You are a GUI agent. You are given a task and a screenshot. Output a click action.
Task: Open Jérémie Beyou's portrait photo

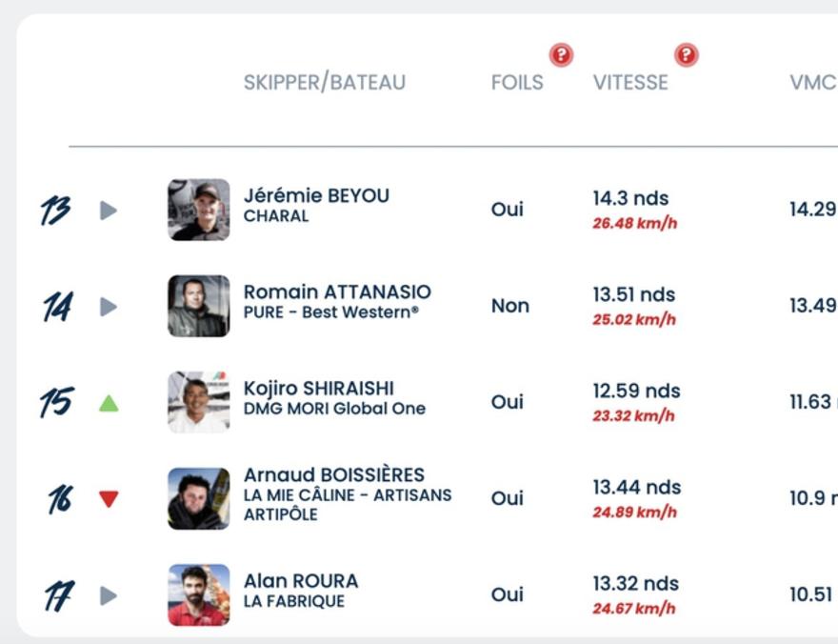point(199,210)
